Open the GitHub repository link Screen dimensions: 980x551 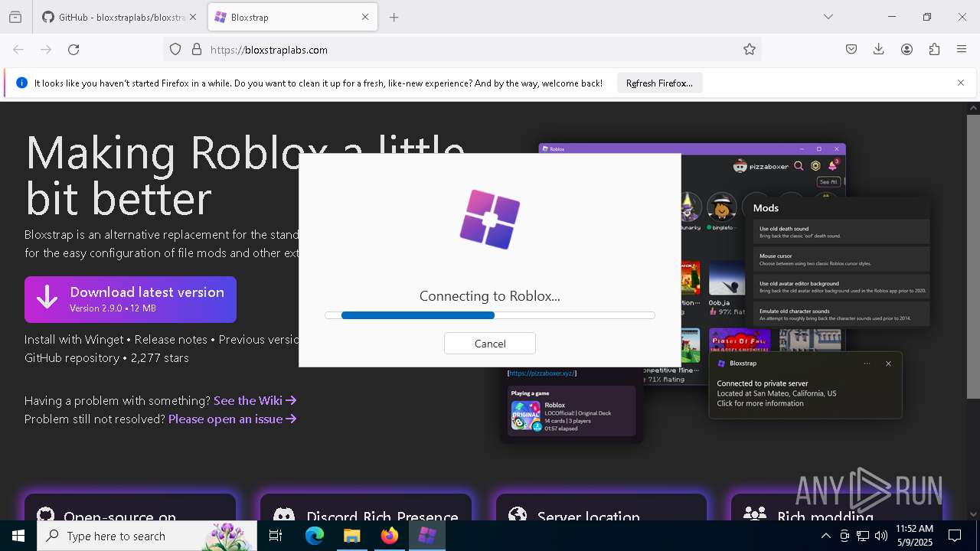point(72,357)
